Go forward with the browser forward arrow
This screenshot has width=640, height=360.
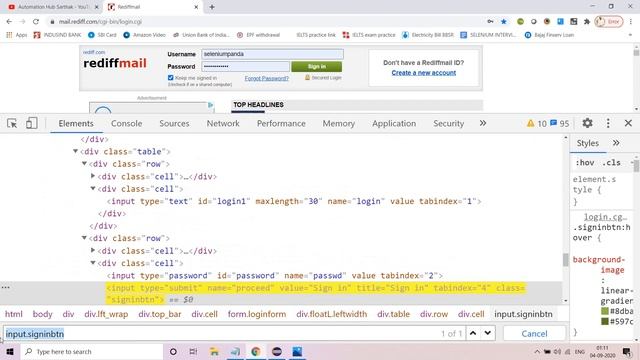click(x=22, y=22)
